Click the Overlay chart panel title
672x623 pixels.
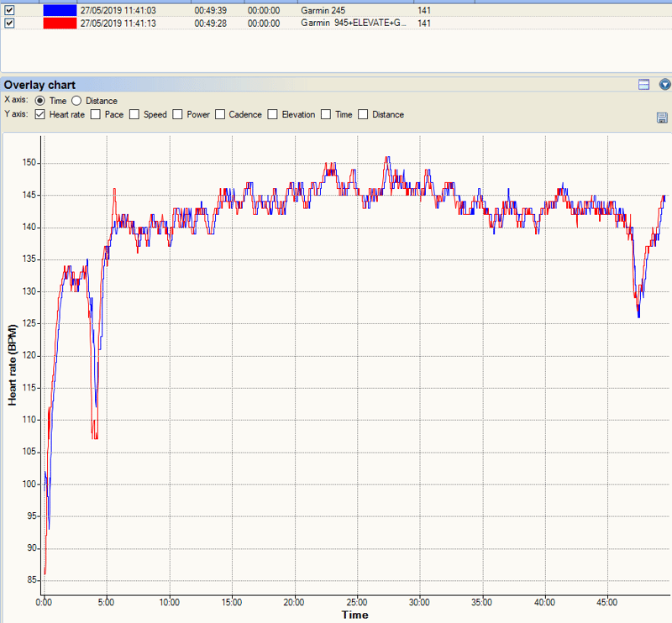[39, 85]
